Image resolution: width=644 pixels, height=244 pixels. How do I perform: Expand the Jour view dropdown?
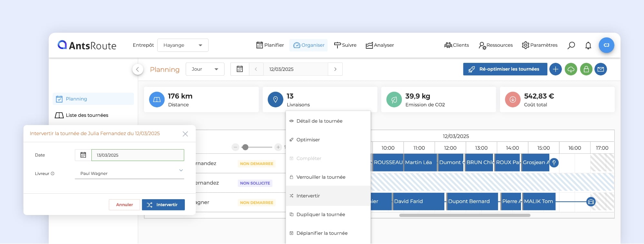[205, 69]
